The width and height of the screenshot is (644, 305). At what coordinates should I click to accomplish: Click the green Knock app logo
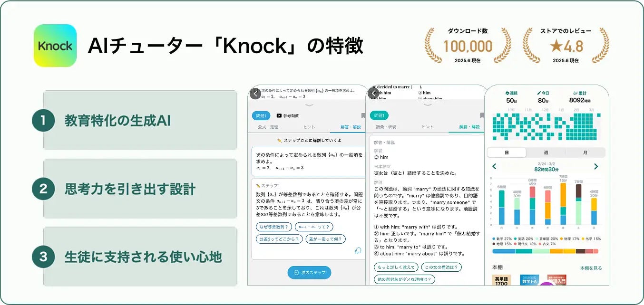(55, 46)
